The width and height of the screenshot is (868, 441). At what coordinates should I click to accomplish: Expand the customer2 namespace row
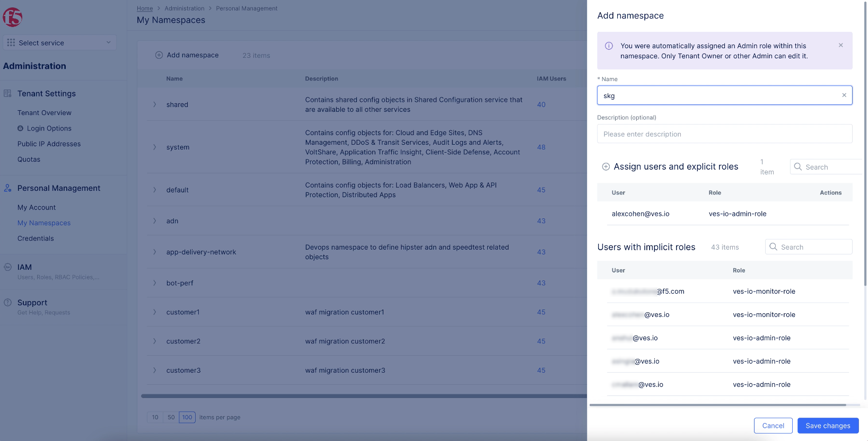point(155,341)
